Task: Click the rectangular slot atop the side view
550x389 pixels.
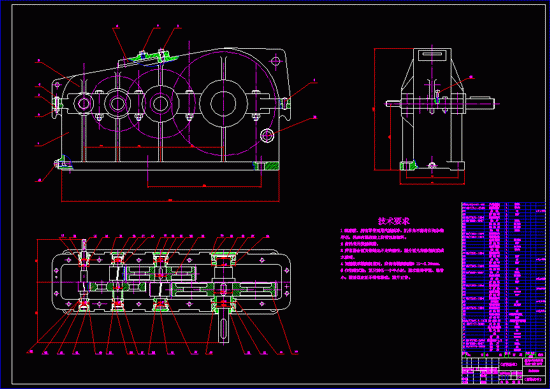Action: [432, 54]
